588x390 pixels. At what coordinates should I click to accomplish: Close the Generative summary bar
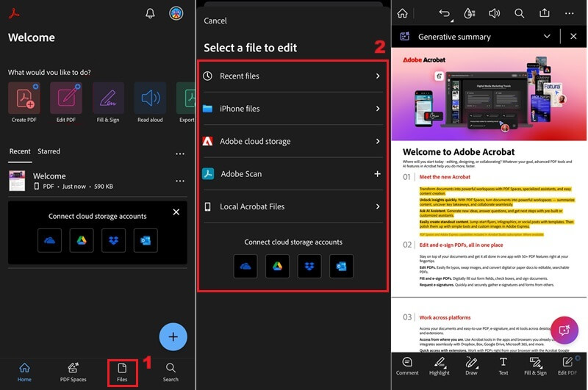click(x=573, y=36)
